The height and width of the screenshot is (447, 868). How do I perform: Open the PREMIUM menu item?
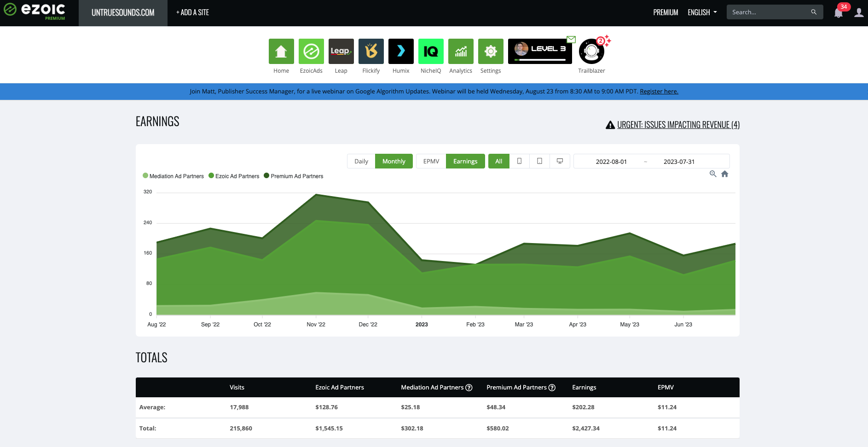[665, 12]
